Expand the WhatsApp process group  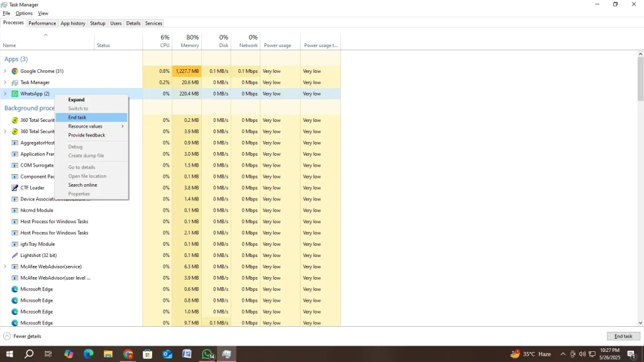5,94
